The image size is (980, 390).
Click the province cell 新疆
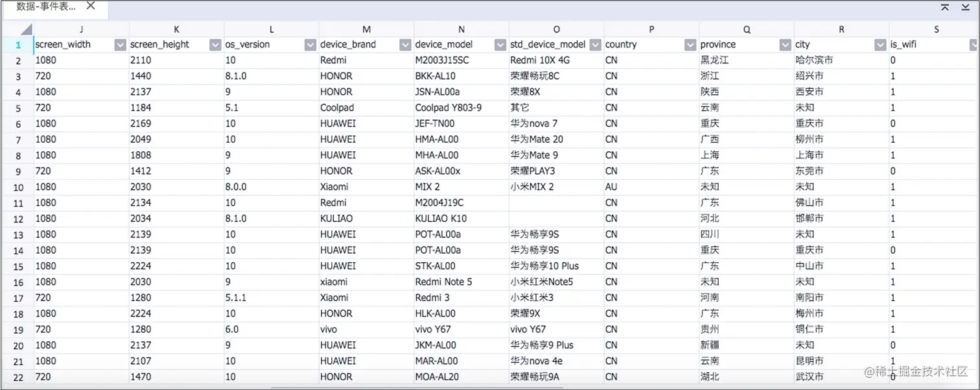click(747, 345)
